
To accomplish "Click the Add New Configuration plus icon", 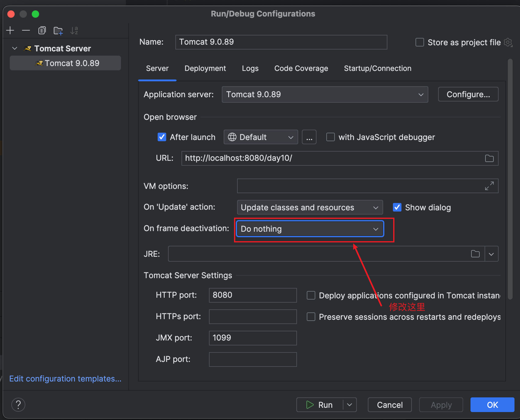I will click(10, 31).
